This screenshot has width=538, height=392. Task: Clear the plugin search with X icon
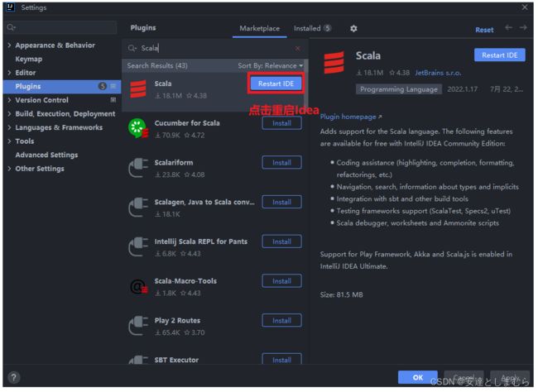tap(297, 48)
